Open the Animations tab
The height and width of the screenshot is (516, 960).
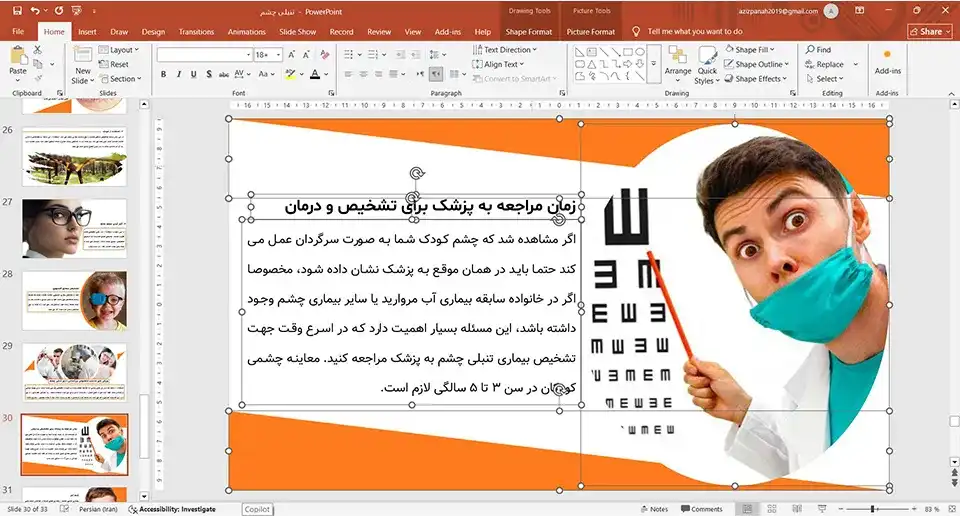tap(247, 32)
